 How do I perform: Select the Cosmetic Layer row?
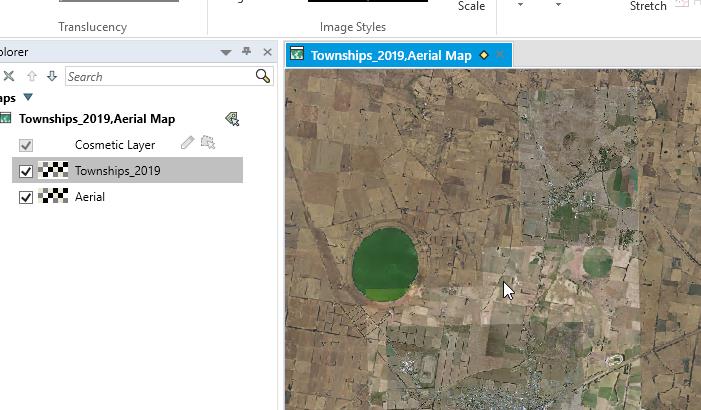(115, 145)
